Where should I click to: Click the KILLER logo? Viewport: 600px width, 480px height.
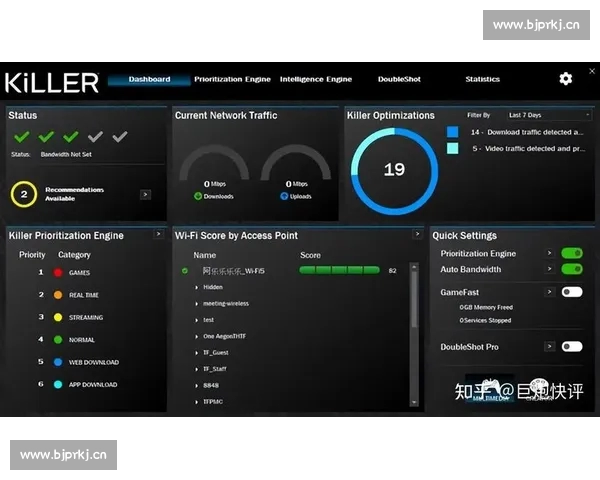point(52,82)
